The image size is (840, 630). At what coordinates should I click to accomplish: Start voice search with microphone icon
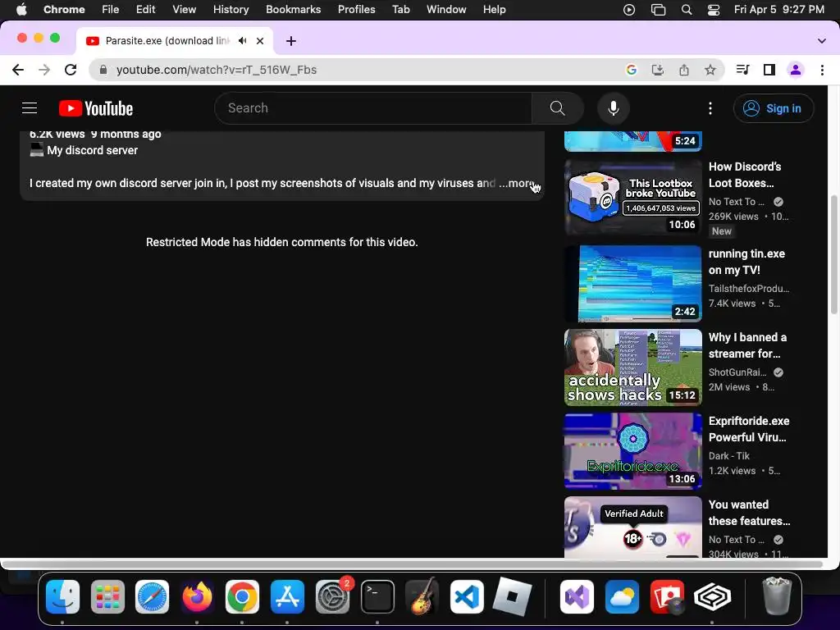[614, 108]
